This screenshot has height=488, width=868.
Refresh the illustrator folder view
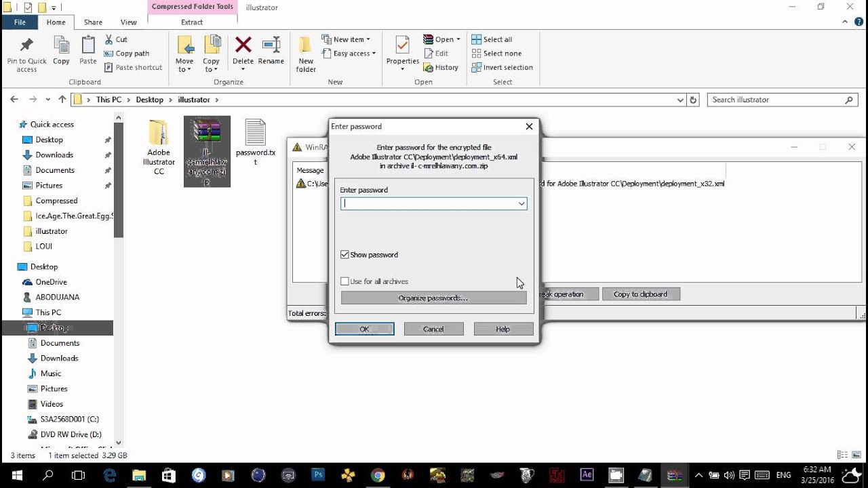point(693,100)
